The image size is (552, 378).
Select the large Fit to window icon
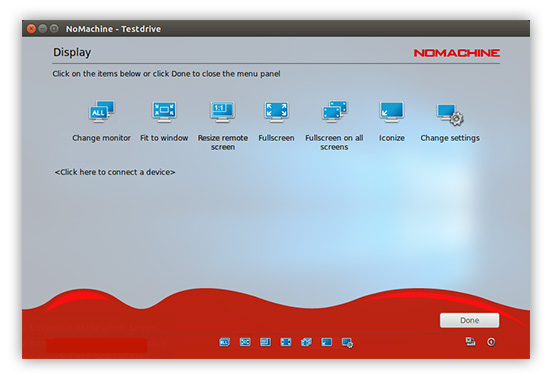coord(164,111)
